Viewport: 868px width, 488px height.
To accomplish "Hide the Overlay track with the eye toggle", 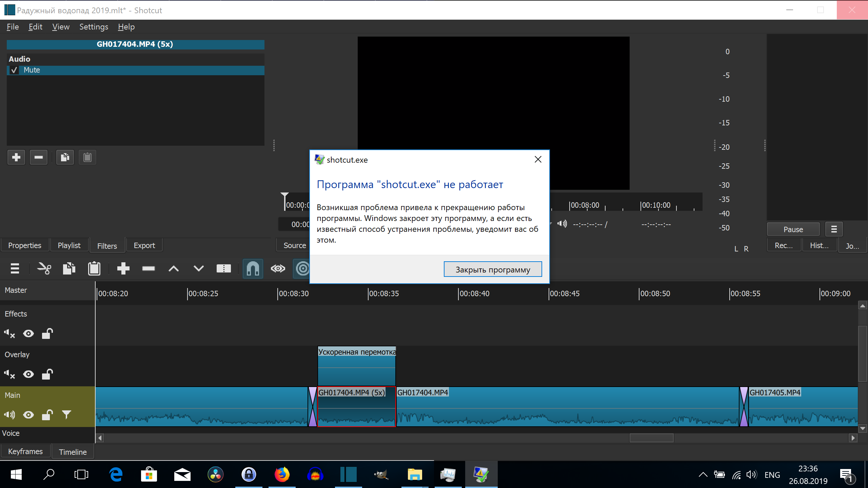I will (28, 374).
